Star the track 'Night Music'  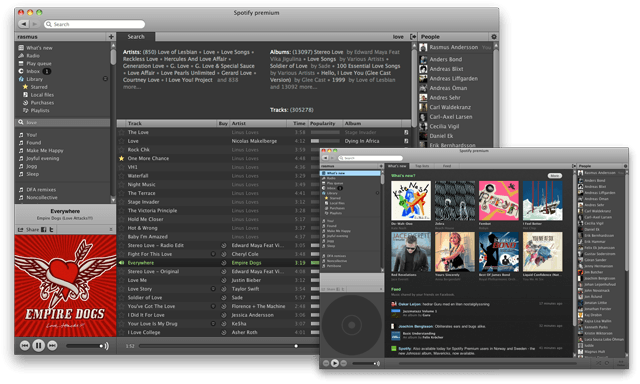[x=121, y=184]
